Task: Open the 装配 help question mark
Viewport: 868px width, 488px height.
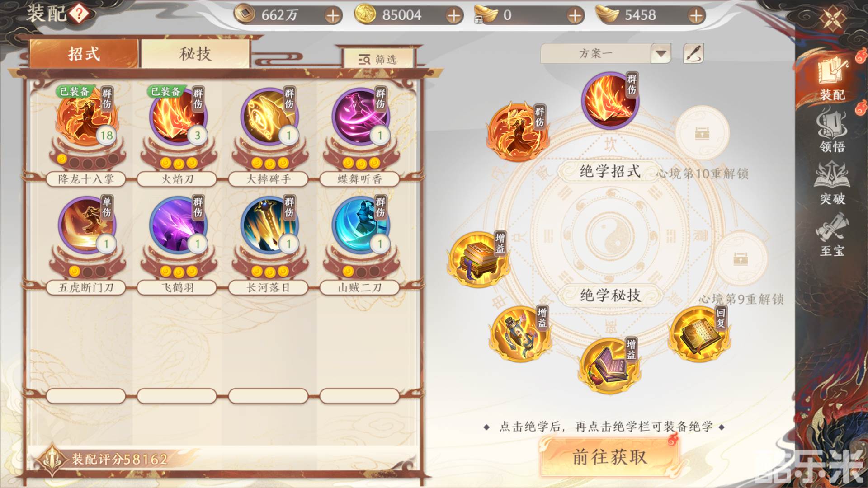Action: tap(79, 14)
